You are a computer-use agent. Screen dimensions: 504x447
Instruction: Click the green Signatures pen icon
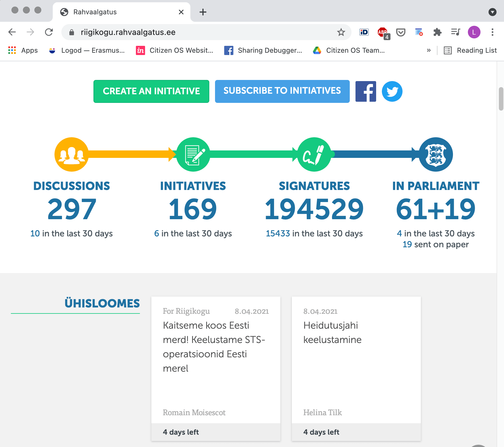click(x=314, y=154)
